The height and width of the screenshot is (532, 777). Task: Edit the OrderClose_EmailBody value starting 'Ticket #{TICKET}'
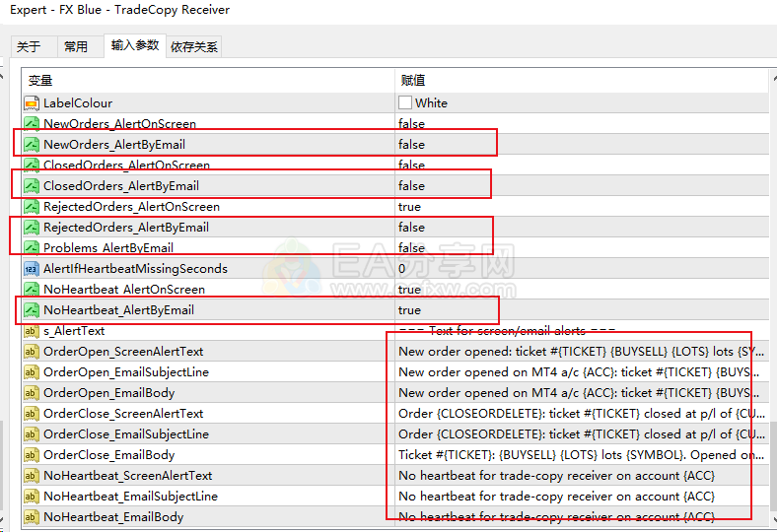point(581,455)
